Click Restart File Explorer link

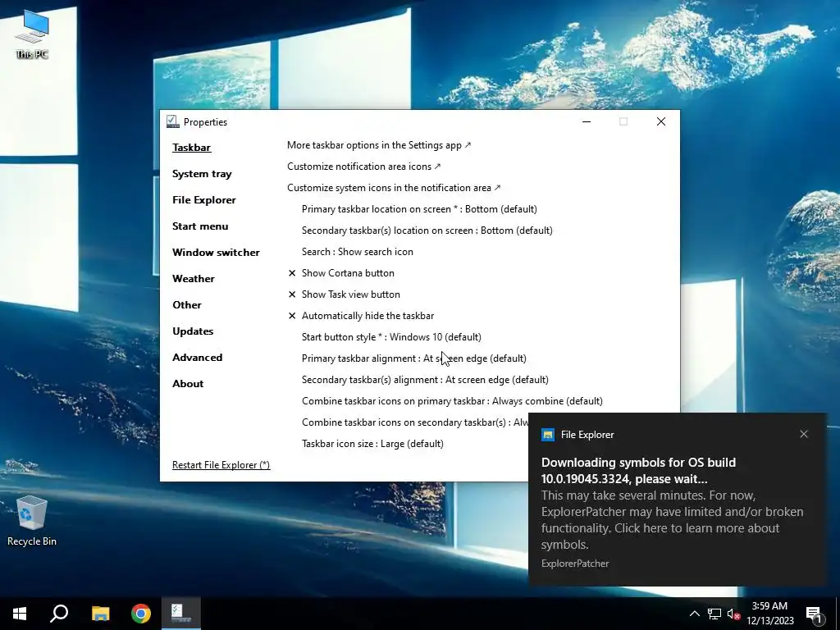(221, 465)
